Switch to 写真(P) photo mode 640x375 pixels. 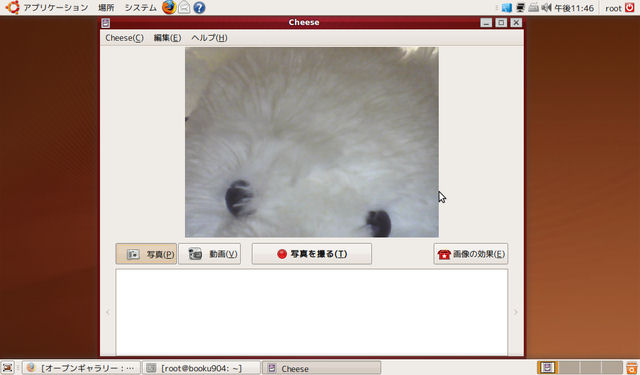click(146, 254)
